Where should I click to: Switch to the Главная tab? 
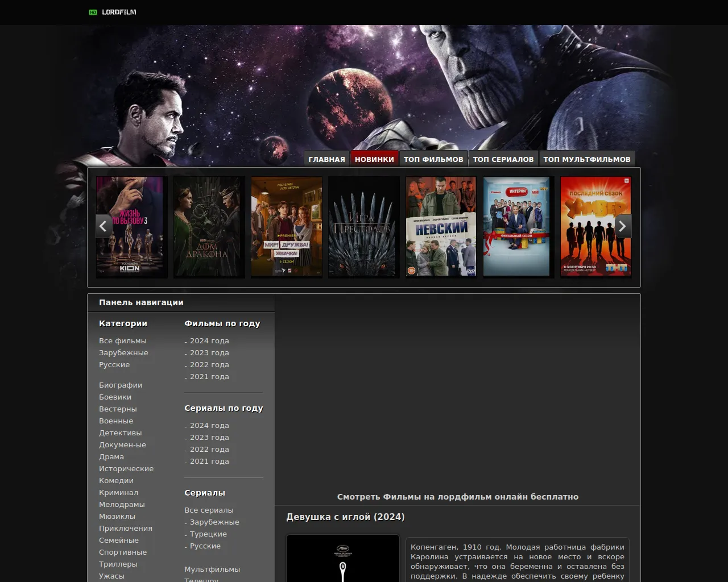pos(326,159)
